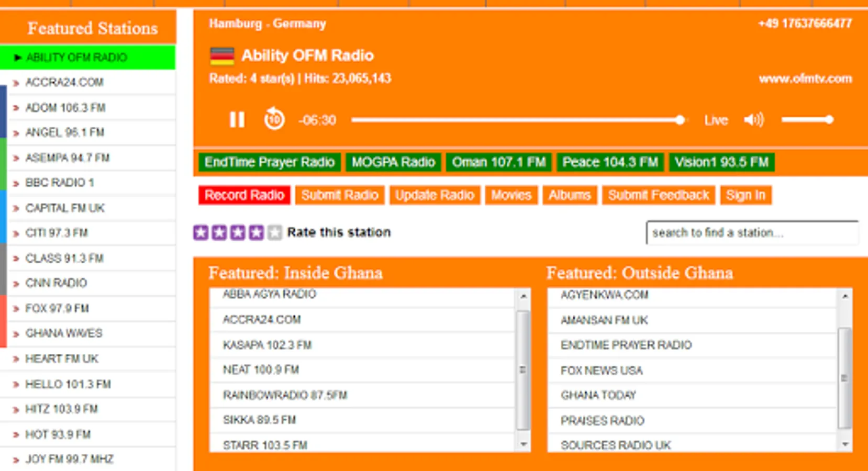Select KASAPA 102.3 FM in list

362,345
